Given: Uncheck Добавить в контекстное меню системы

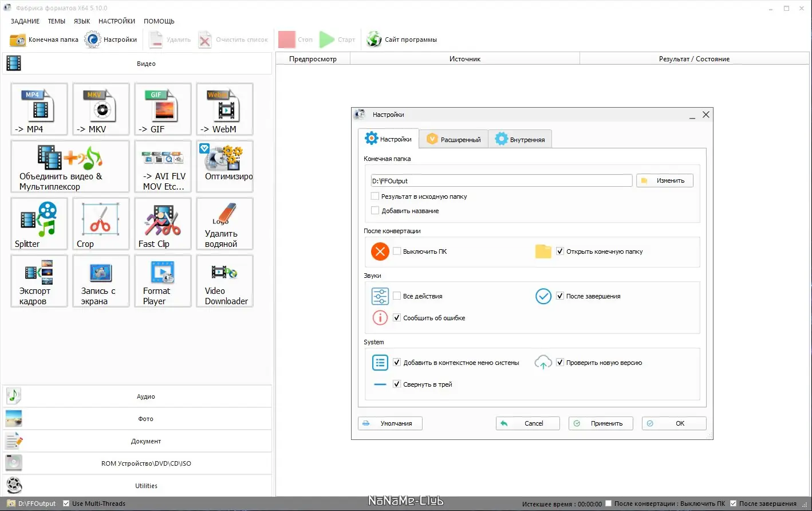Looking at the screenshot, I should coord(397,362).
